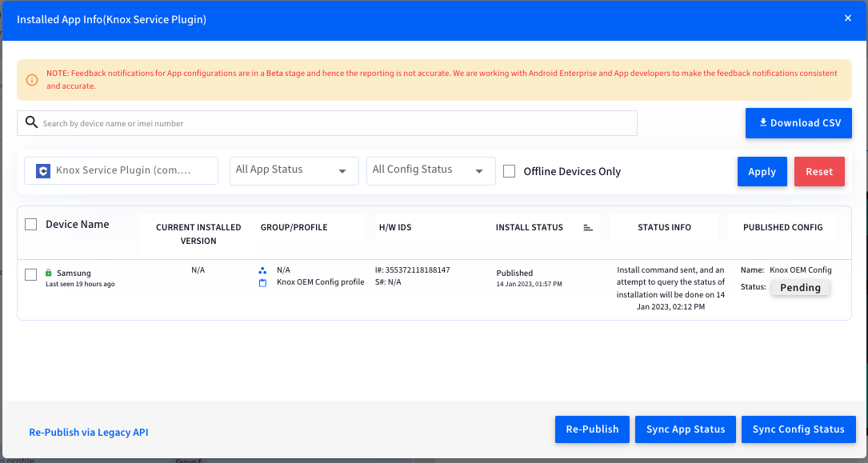The height and width of the screenshot is (463, 868).
Task: Open the All App Status dropdown
Action: [294, 170]
